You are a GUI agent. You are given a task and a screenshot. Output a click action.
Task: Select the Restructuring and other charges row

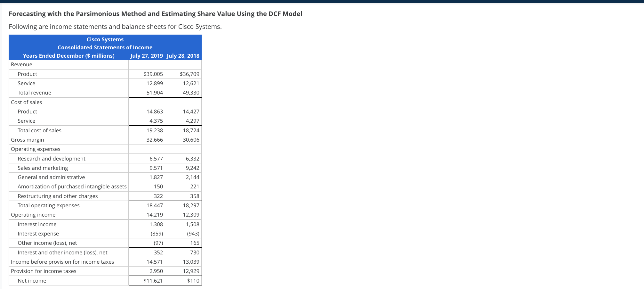click(58, 196)
